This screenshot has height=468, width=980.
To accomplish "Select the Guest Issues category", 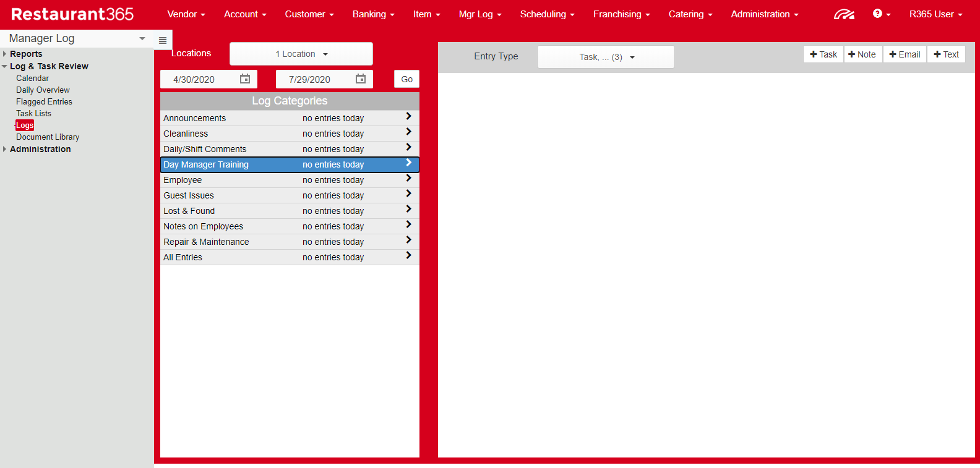I will point(290,195).
